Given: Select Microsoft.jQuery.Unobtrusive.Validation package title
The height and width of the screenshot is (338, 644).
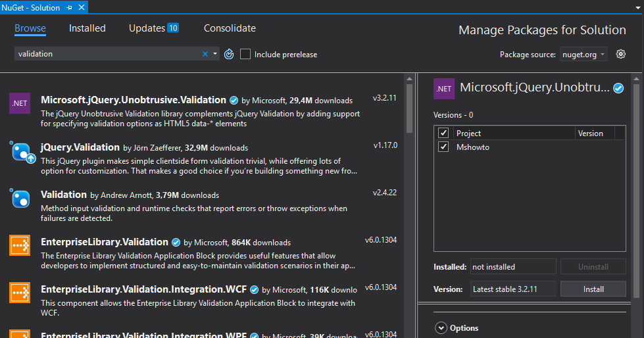Looking at the screenshot, I should tap(134, 100).
